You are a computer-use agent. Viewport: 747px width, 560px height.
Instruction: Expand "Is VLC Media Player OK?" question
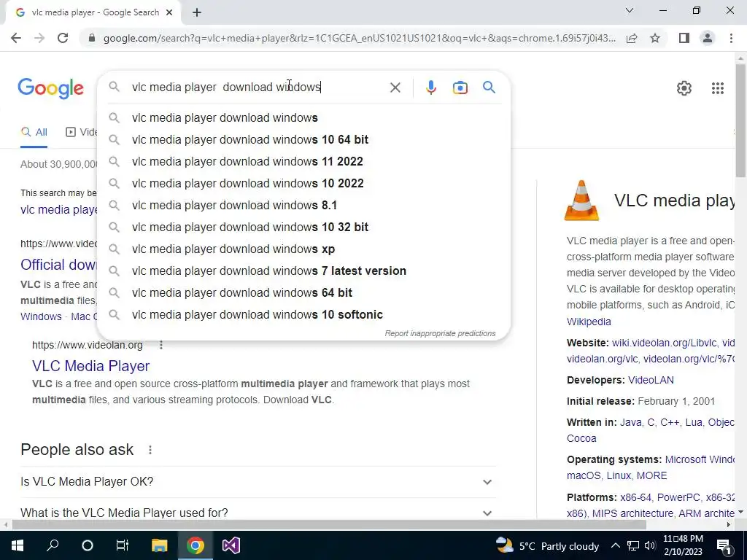pyautogui.click(x=258, y=482)
